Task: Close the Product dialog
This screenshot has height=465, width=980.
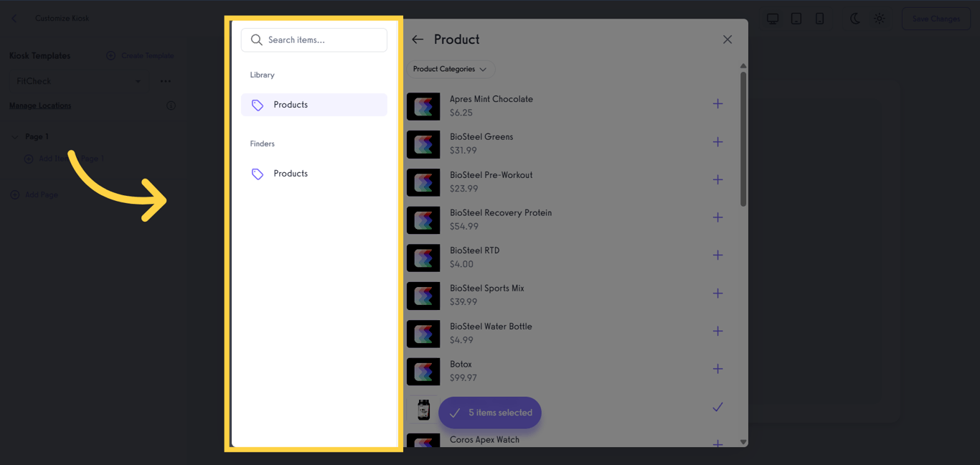Action: pos(727,39)
